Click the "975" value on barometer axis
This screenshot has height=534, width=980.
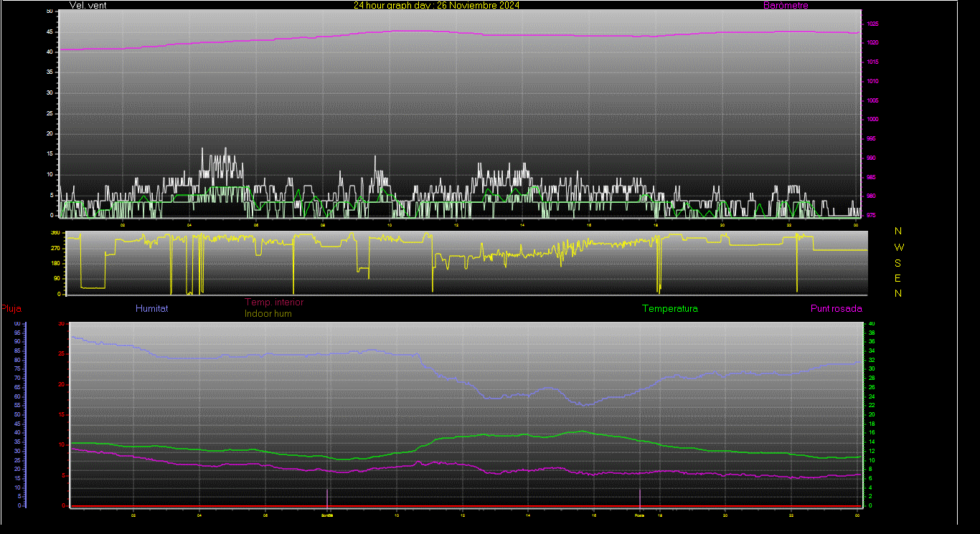(871, 215)
